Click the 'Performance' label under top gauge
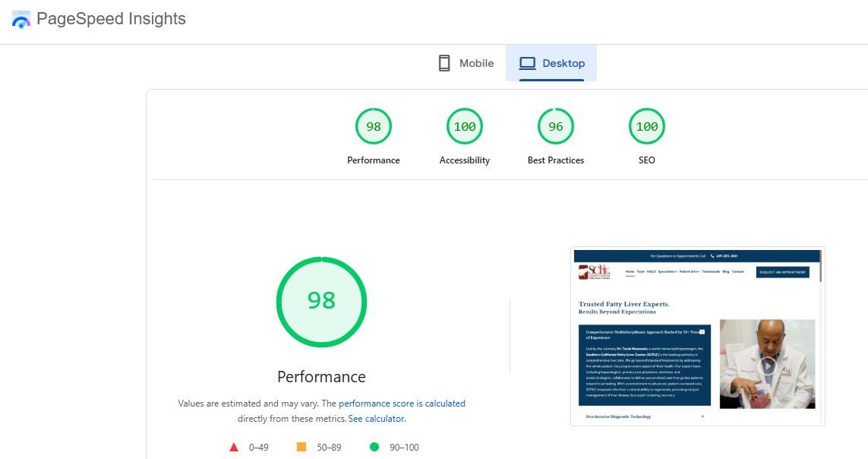Viewport: 868px width, 459px height. pos(374,160)
